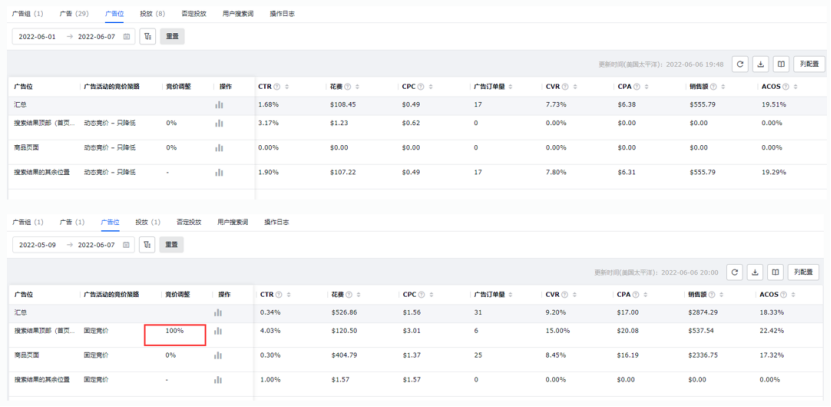Switch to the 广告组 (1) tab in the upper panel
The height and width of the screenshot is (407, 831).
[28, 14]
